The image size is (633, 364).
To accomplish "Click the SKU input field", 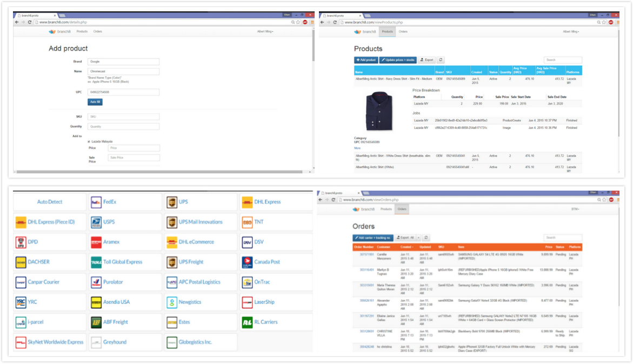I will 124,117.
